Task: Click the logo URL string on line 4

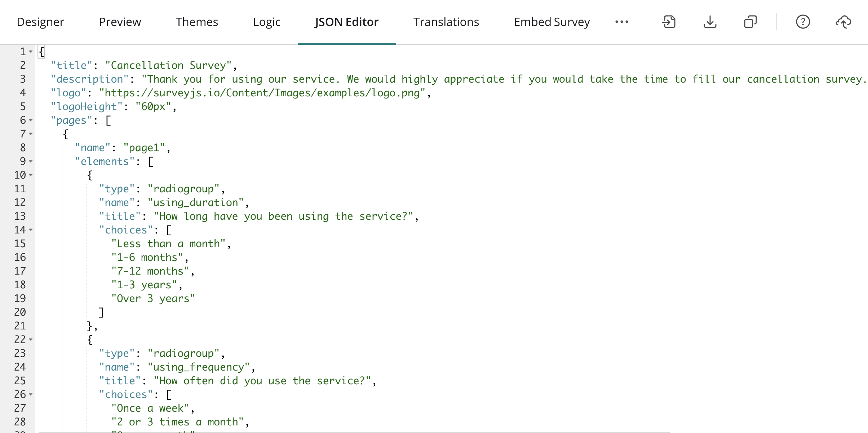Action: coord(262,93)
